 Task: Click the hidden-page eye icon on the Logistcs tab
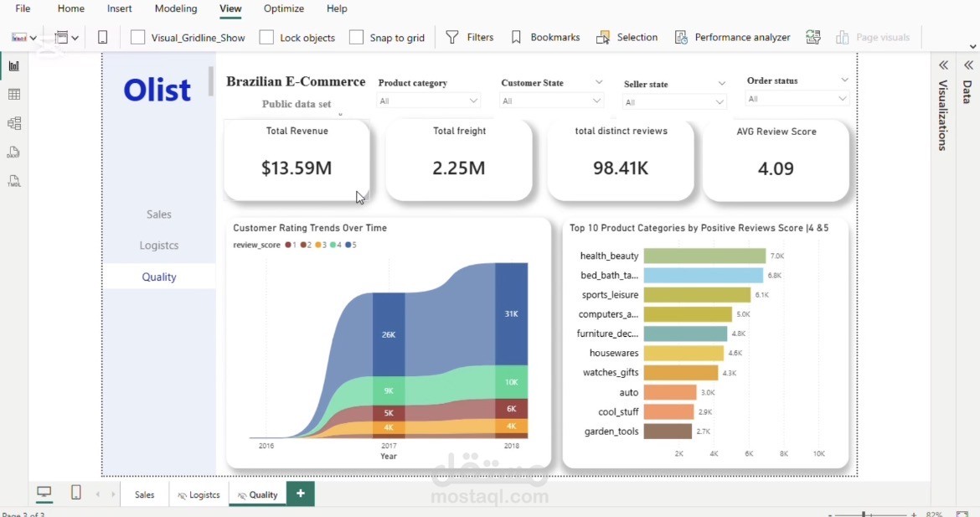coord(182,496)
